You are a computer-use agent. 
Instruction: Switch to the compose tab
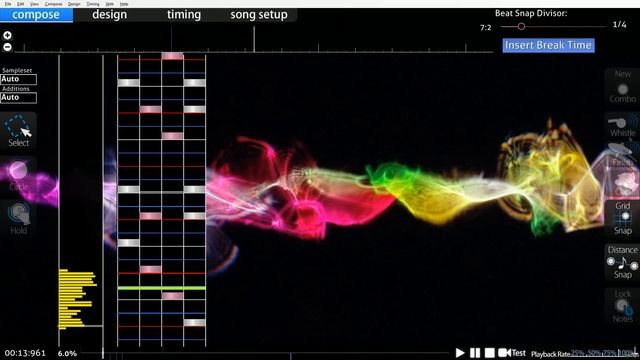click(x=36, y=15)
